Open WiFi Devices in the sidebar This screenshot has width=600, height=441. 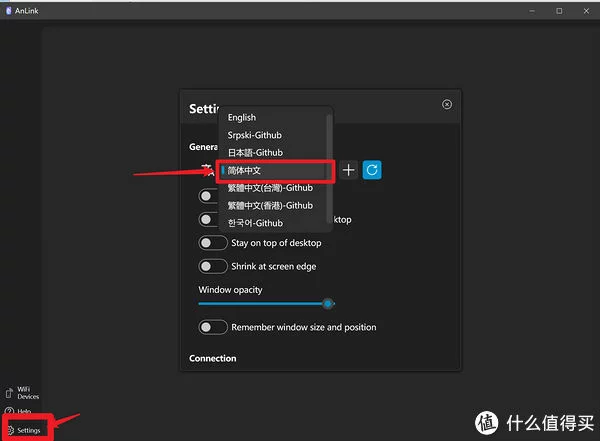pyautogui.click(x=23, y=393)
